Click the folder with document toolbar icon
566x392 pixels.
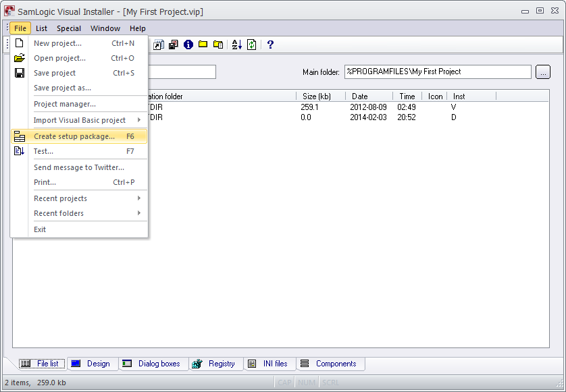pos(218,45)
